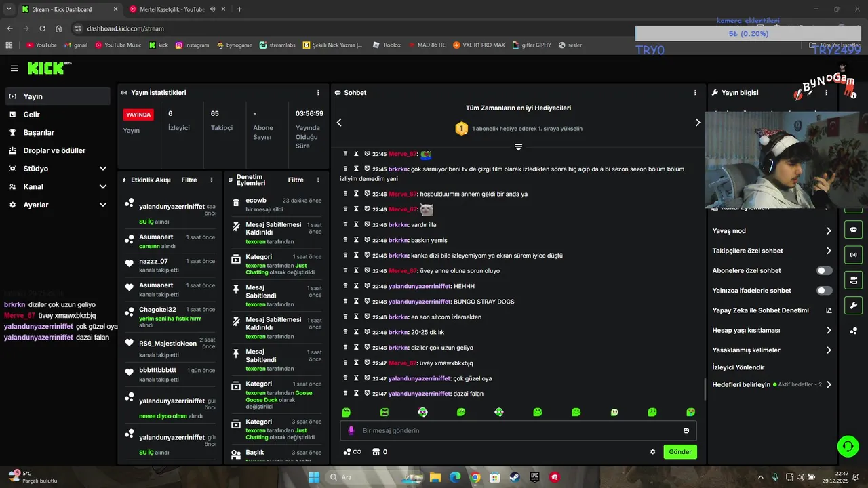Image resolution: width=868 pixels, height=488 pixels.
Task: Open Hesap yaşı kısıtlaması settings
Action: click(772, 331)
